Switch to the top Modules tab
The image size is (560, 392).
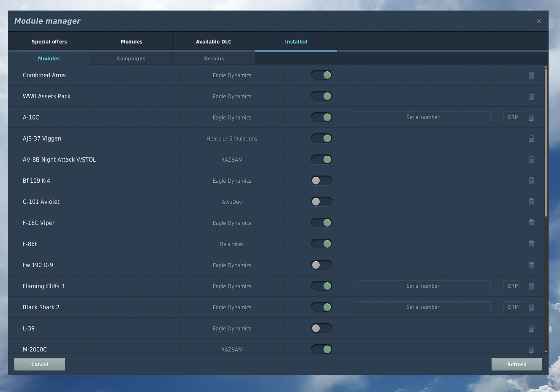(x=131, y=41)
